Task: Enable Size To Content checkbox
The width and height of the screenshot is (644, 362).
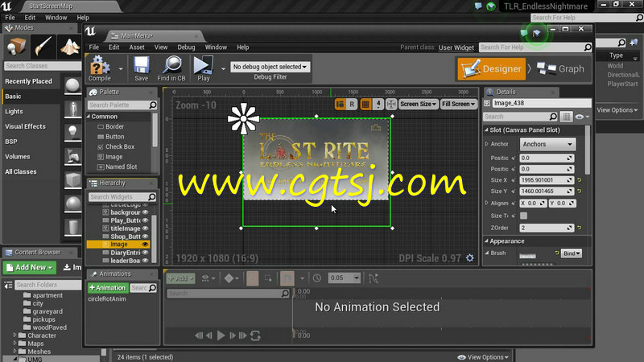Action: pos(524,216)
